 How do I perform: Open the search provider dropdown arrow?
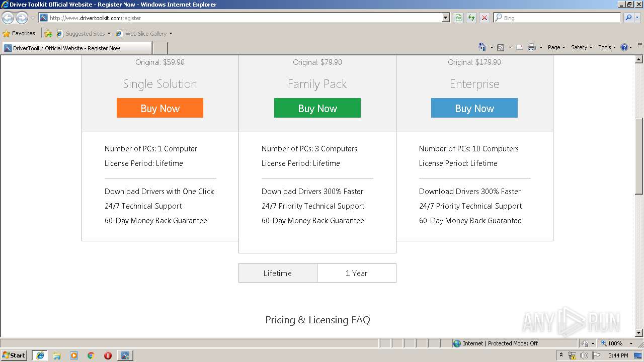coord(637,18)
